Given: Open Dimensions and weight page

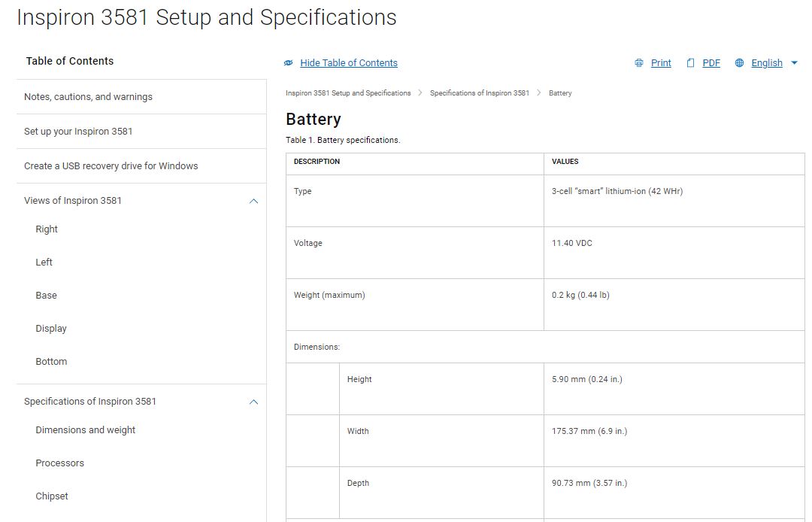Looking at the screenshot, I should click(x=86, y=430).
